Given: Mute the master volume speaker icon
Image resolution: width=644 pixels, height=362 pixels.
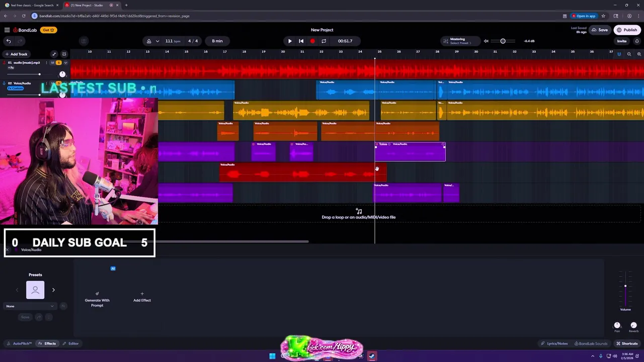Looking at the screenshot, I should (x=486, y=41).
